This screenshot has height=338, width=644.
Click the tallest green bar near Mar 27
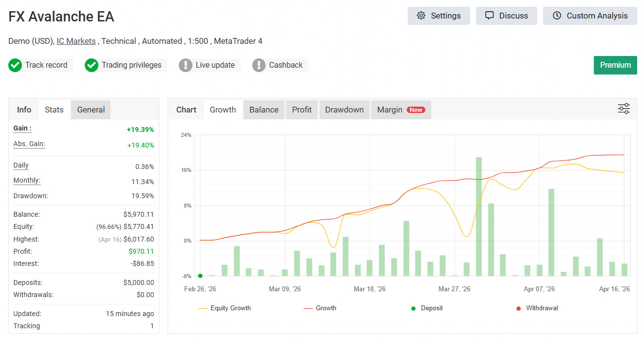click(479, 216)
